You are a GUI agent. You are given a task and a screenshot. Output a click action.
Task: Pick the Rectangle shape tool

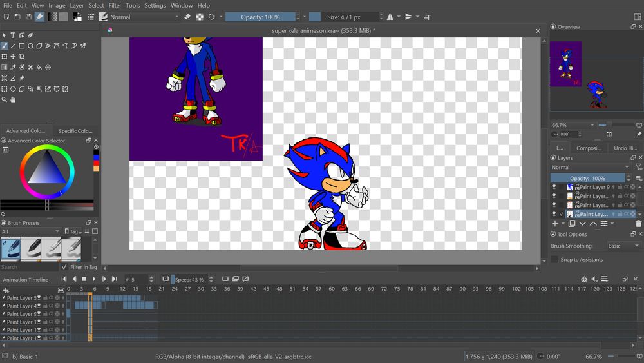coord(22,46)
